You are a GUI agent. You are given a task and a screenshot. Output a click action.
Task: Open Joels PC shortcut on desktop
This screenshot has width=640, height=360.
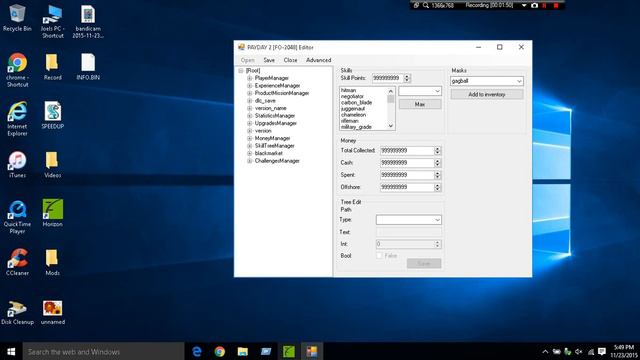point(52,21)
